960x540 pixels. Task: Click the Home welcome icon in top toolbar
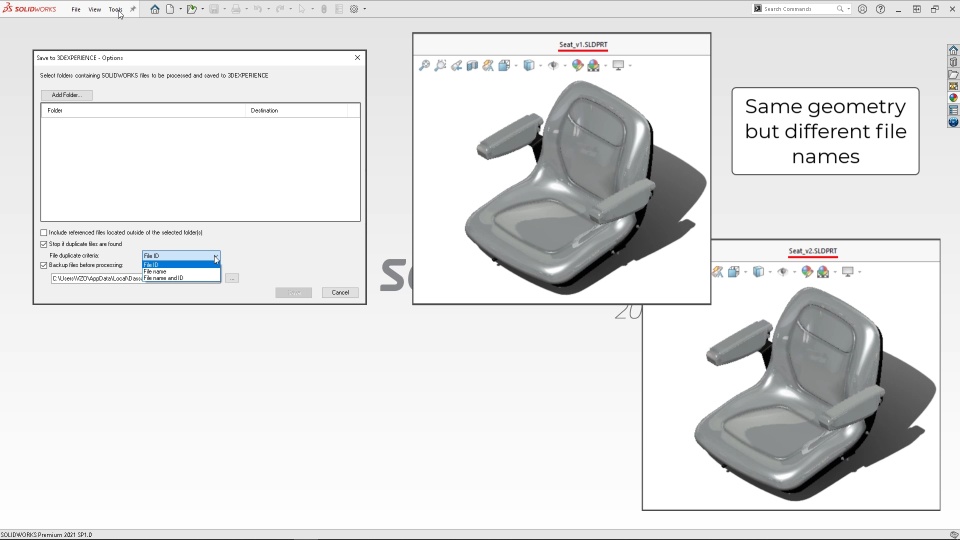coord(155,9)
